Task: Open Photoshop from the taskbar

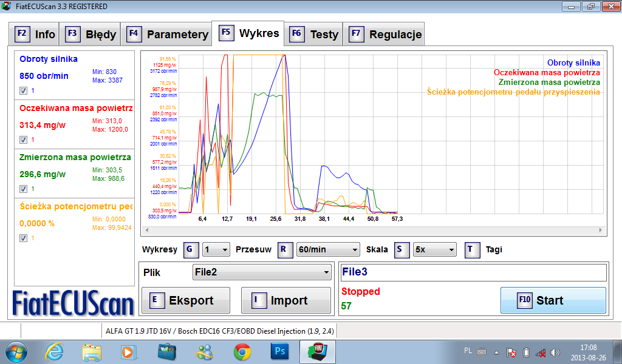Action: click(x=279, y=351)
